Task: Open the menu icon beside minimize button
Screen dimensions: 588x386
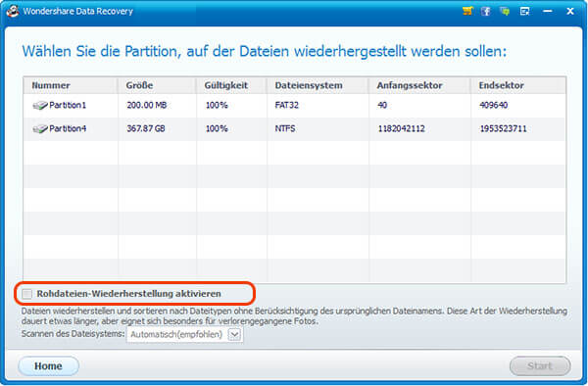Action: coord(524,11)
